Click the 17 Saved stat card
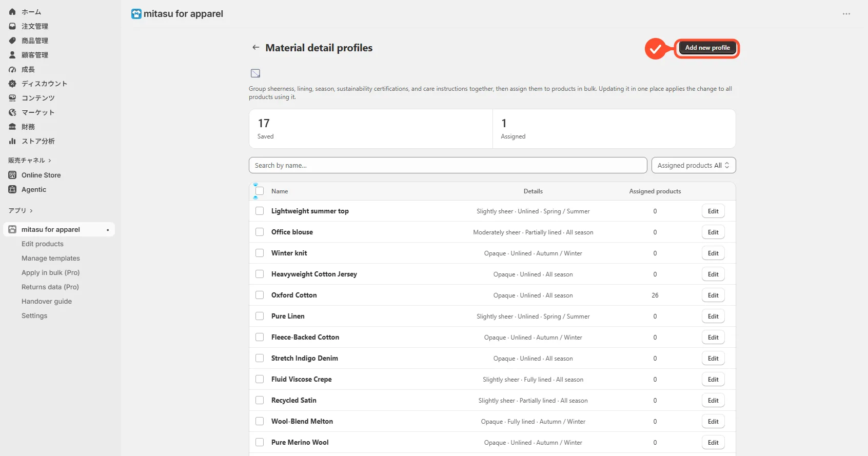This screenshot has height=456, width=868. tap(370, 129)
